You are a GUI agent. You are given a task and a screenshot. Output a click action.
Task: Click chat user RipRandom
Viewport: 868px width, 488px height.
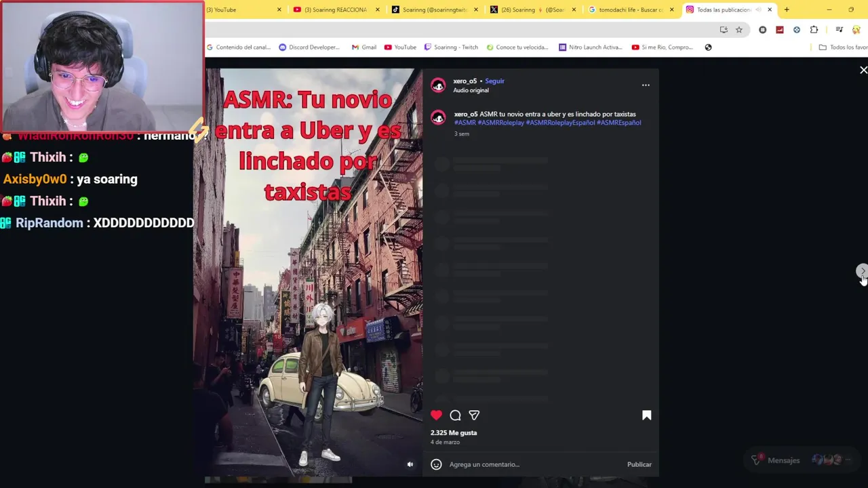[49, 222]
